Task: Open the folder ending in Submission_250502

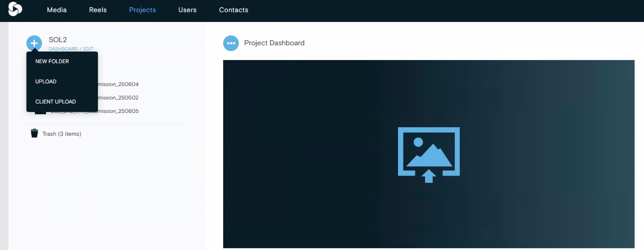Action: [x=118, y=98]
